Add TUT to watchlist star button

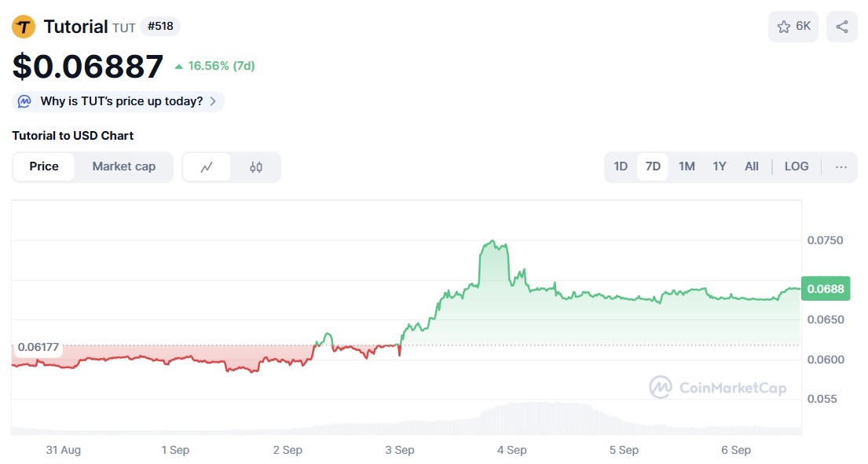pyautogui.click(x=793, y=27)
